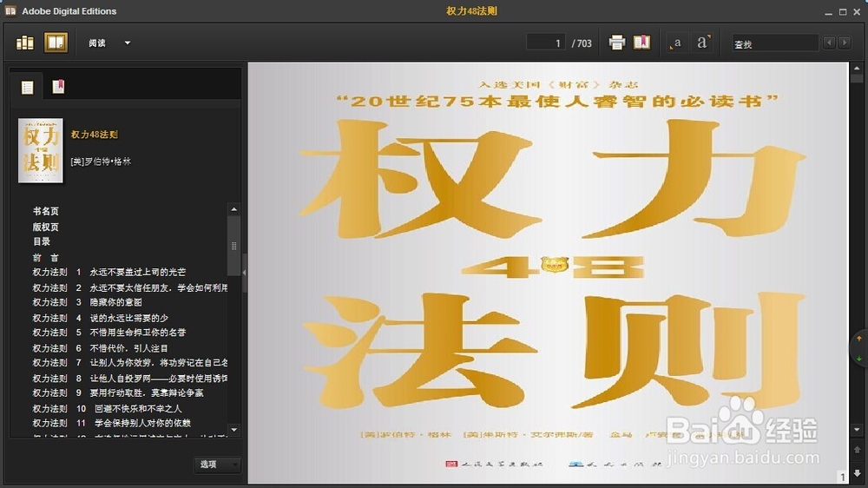The width and height of the screenshot is (868, 488).
Task: Open 权力法则 3 隐藏你的意图
Action: 87,302
